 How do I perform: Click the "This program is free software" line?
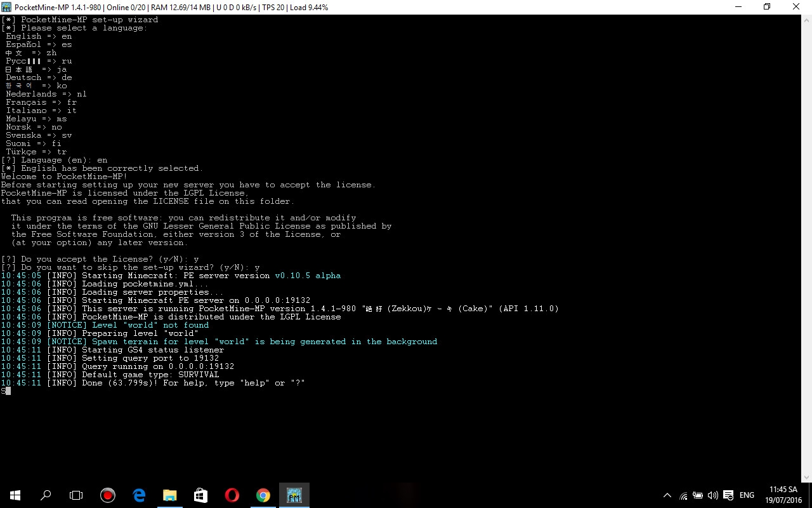click(x=183, y=218)
